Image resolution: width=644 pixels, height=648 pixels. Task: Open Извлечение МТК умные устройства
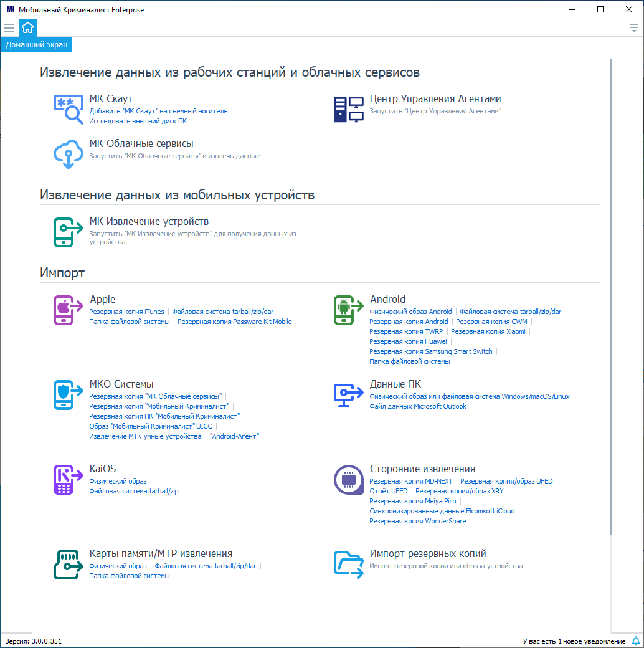tap(145, 436)
